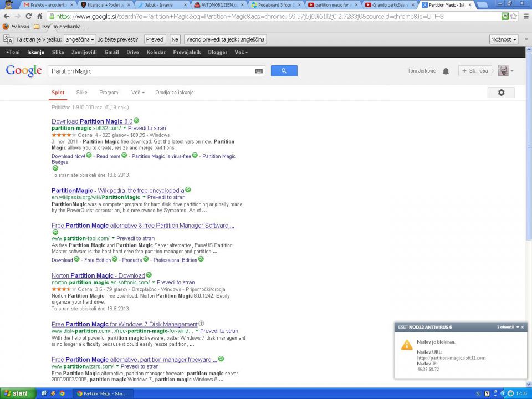This screenshot has height=399, width=532.
Task: Open the Chrome main menu
Action: 526,16
